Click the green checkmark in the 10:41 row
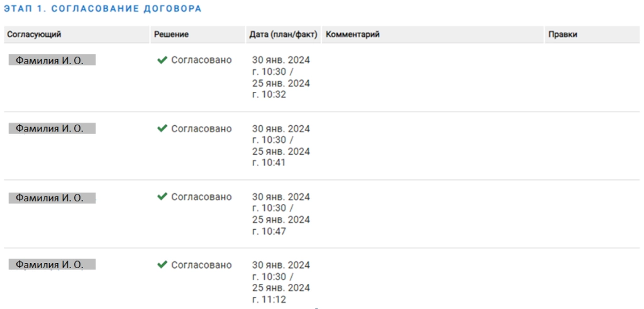Screen dimensions: 644x309 point(162,128)
